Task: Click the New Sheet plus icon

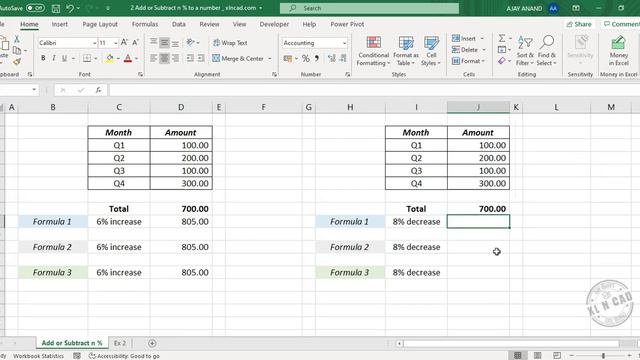Action: (x=152, y=343)
